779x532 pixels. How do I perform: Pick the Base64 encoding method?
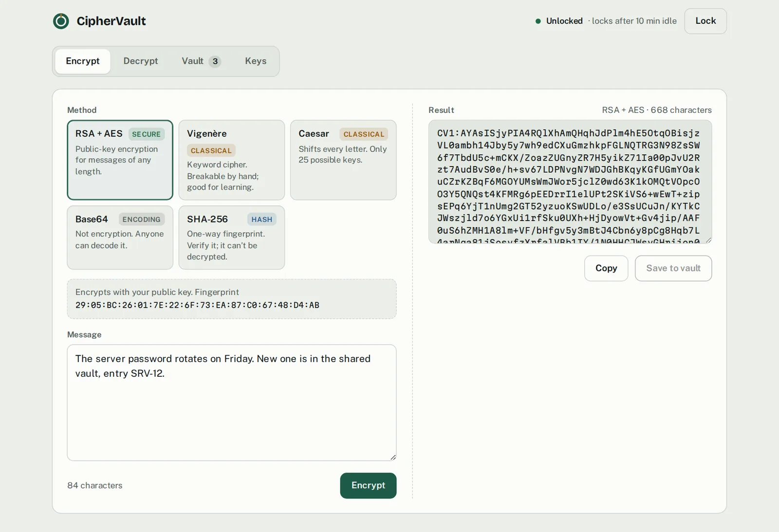click(x=120, y=238)
